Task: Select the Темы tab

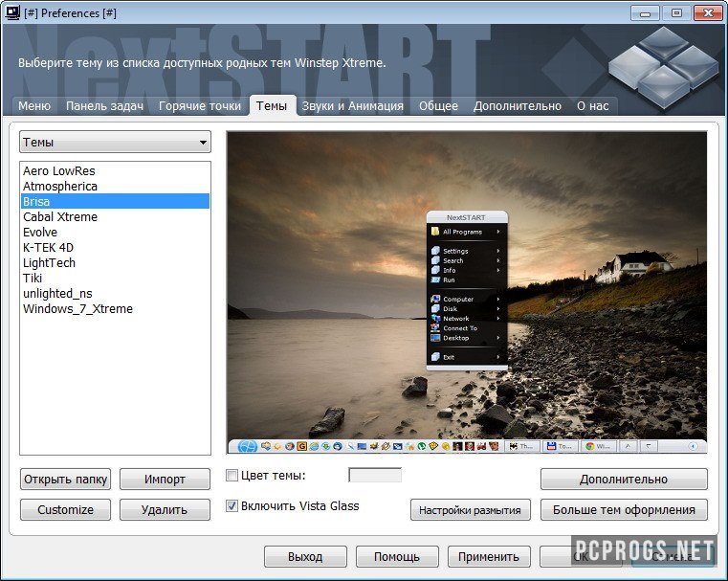Action: point(272,105)
